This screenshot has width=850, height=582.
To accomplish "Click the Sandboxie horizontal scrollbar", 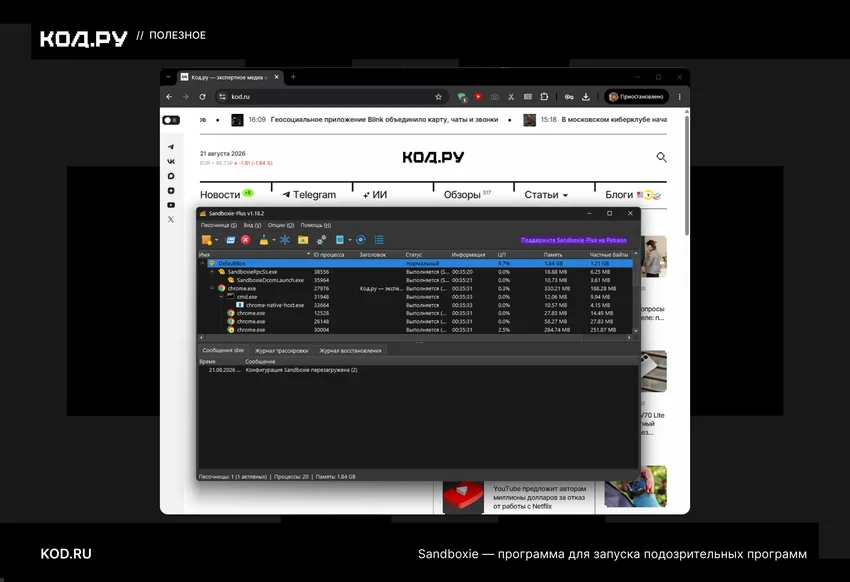I will coord(415,337).
